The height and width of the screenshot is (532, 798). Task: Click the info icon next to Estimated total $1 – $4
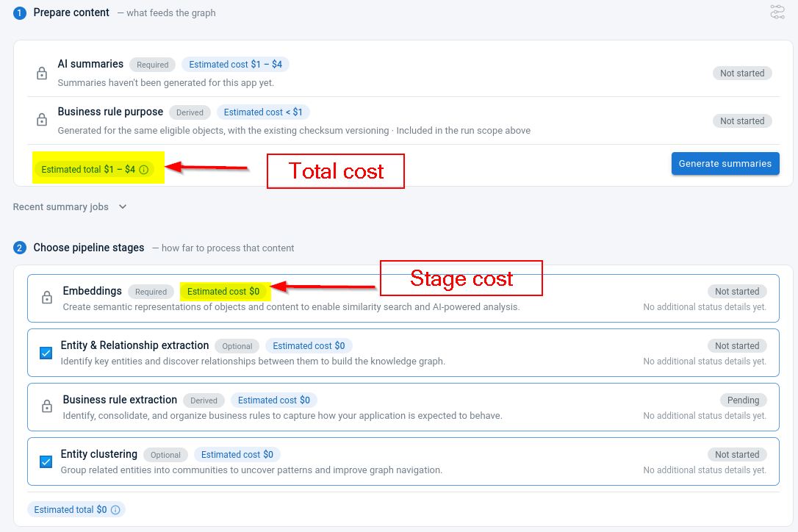[x=144, y=170]
